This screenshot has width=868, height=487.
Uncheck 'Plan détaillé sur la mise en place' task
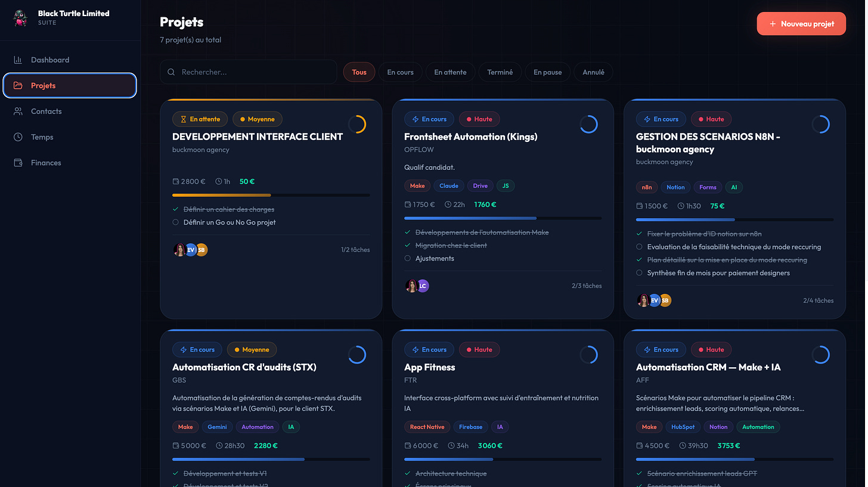(639, 260)
